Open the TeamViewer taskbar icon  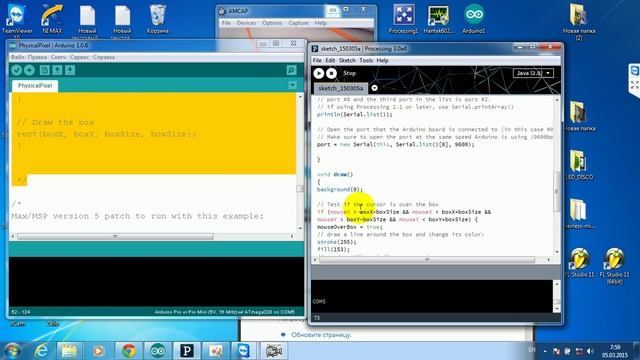point(244,351)
